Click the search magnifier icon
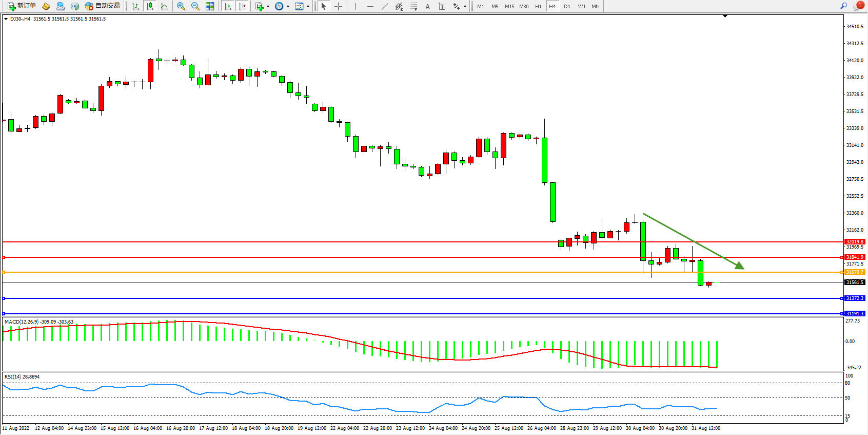 click(843, 6)
